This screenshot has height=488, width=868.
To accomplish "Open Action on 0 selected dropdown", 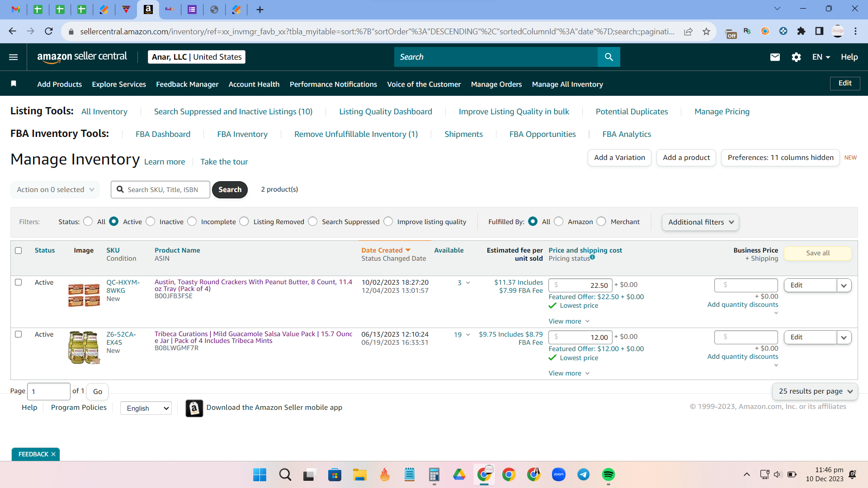I will (55, 189).
